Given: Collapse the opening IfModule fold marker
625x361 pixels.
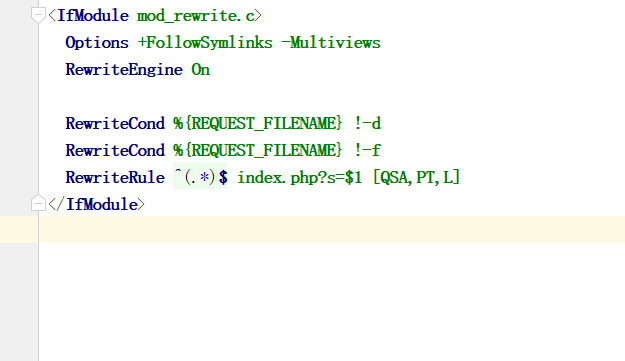Looking at the screenshot, I should (x=38, y=16).
